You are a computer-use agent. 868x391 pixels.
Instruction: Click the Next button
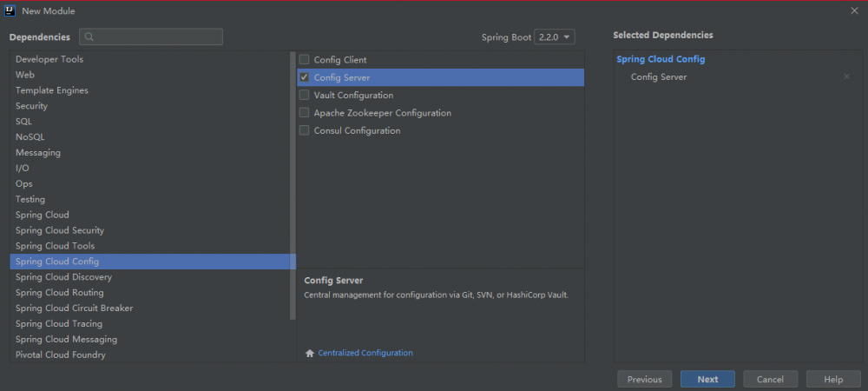(x=707, y=380)
